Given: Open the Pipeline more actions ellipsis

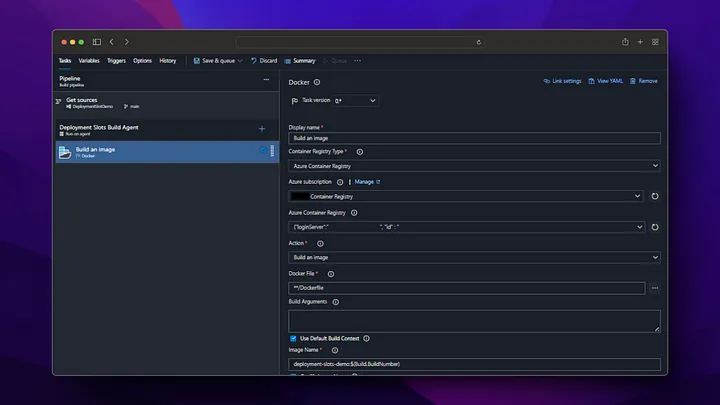Looking at the screenshot, I should (266, 79).
